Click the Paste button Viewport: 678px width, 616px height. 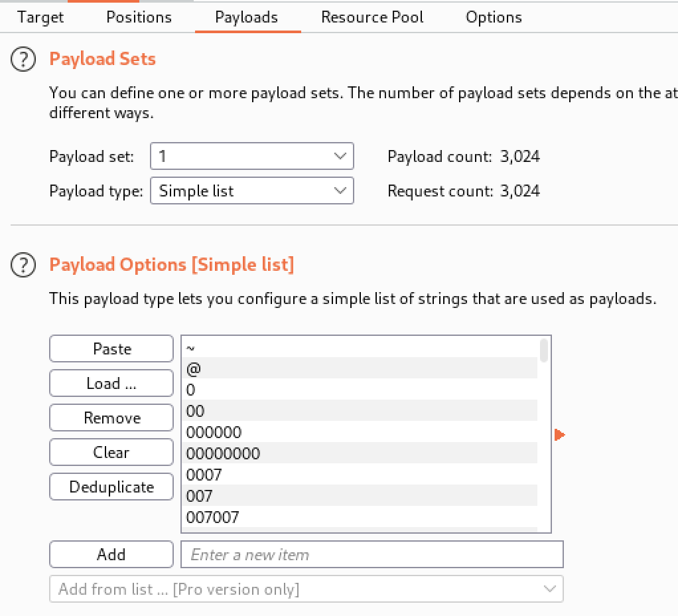pos(111,348)
